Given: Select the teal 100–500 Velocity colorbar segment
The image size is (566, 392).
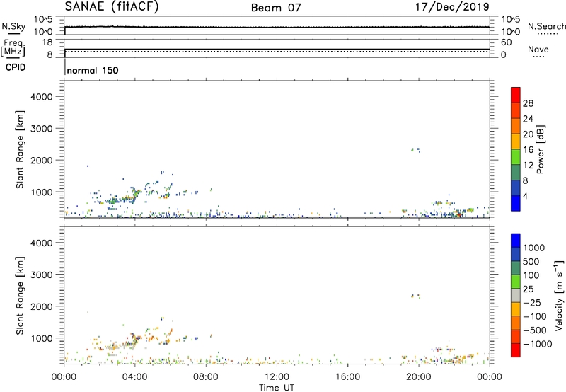Looking at the screenshot, I should tap(516, 268).
